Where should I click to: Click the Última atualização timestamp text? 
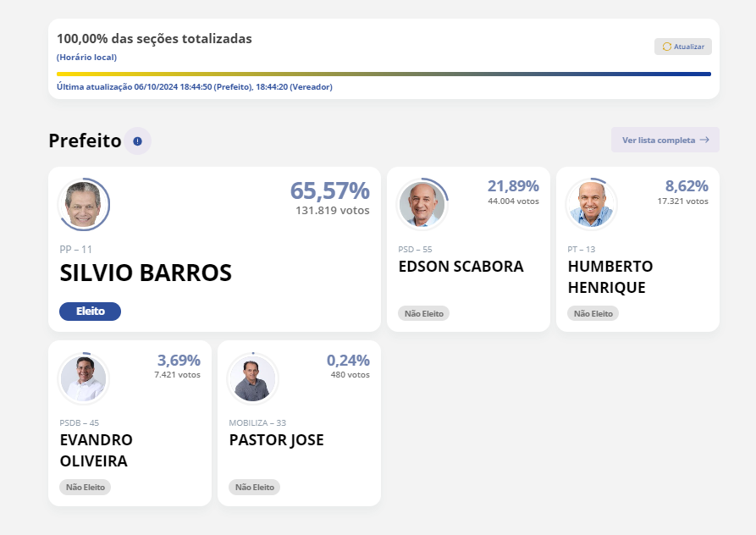194,86
